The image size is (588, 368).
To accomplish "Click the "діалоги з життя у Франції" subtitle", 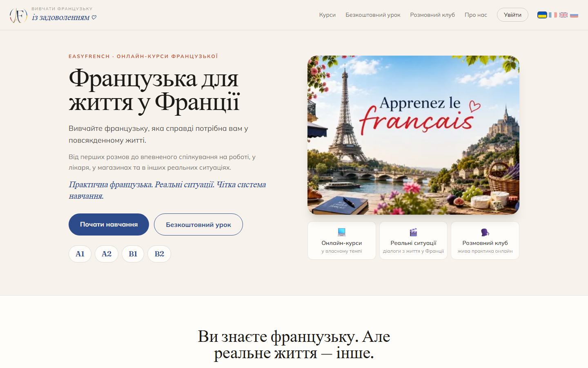I will [x=413, y=251].
